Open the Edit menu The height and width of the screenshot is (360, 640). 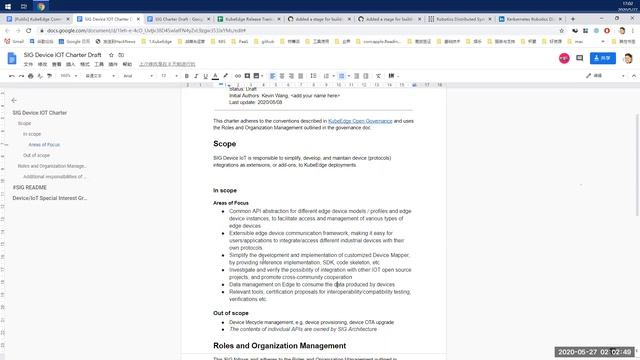pos(42,64)
